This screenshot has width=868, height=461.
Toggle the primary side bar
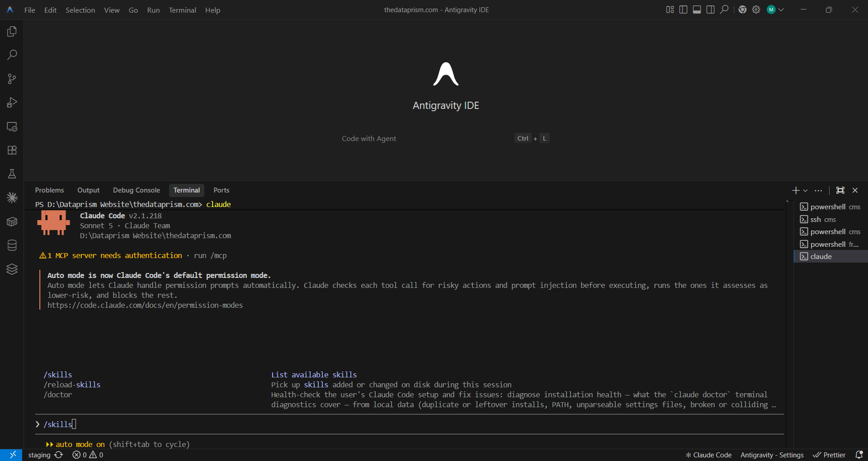tap(684, 9)
